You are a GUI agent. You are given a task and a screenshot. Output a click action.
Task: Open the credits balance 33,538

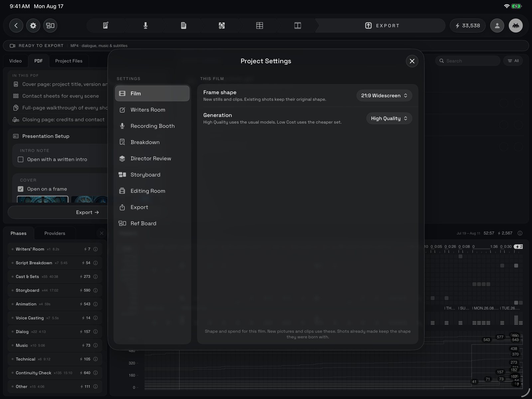point(467,26)
